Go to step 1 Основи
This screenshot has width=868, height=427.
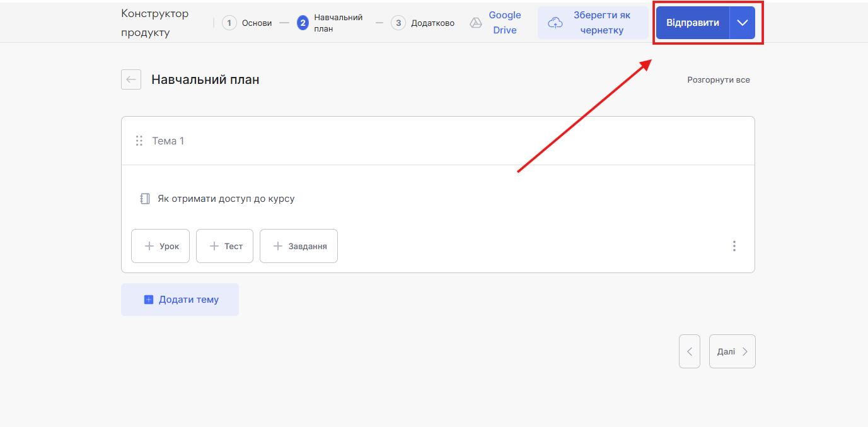point(247,23)
